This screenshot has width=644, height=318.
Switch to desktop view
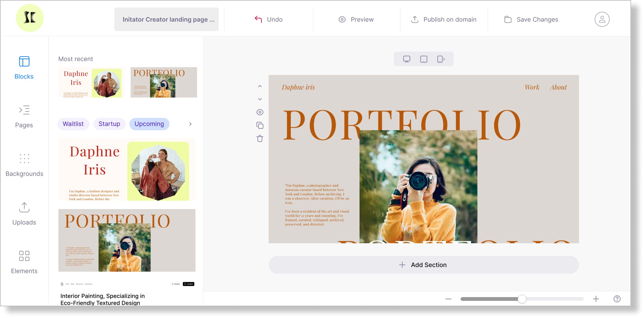tap(406, 59)
